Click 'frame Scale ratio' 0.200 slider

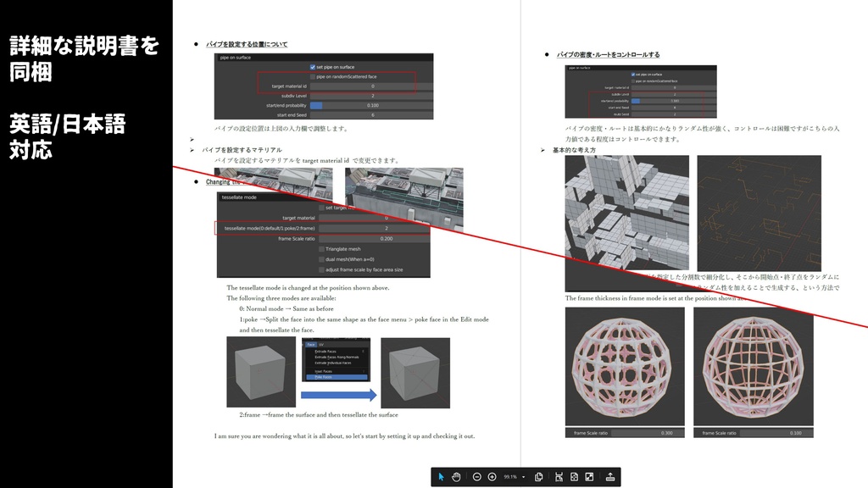coord(374,239)
